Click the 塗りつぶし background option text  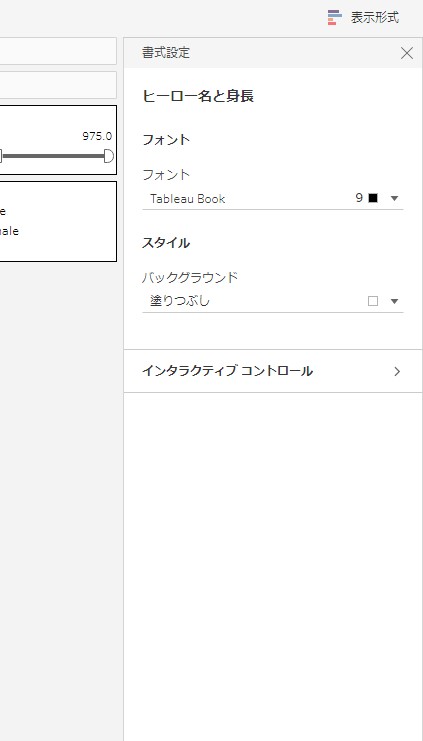(180, 301)
